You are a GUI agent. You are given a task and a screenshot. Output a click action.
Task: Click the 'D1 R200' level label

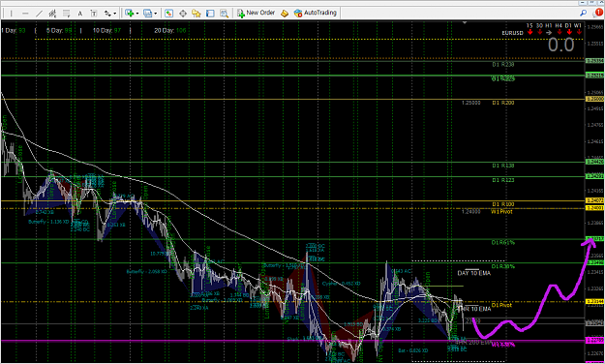[x=503, y=103]
